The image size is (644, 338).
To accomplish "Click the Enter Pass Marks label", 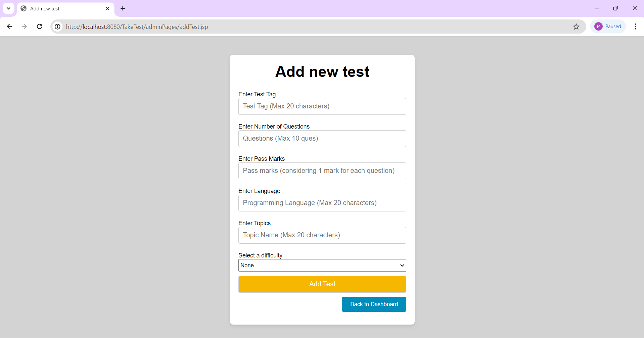I will (262, 159).
